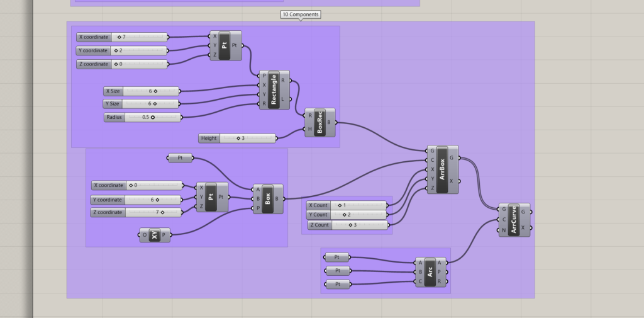Select the ArrBox component
The image size is (644, 318).
[443, 169]
